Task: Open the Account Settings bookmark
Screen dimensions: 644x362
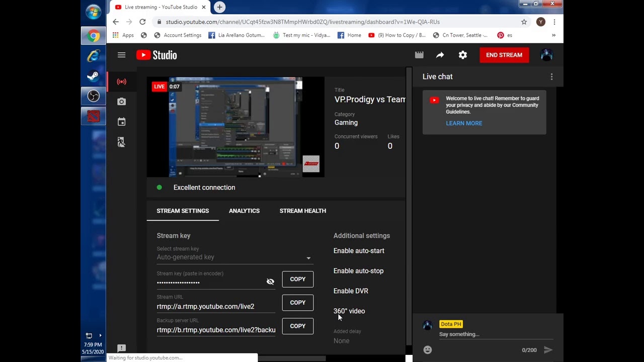Action: click(x=178, y=35)
